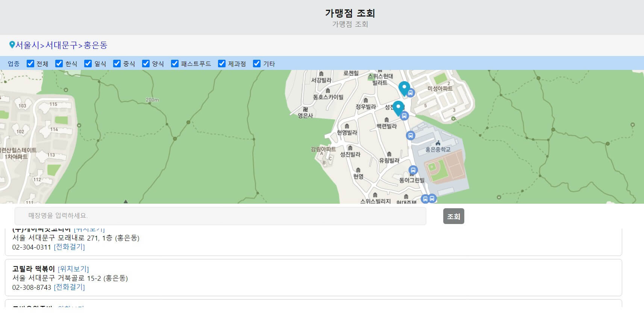Click the location pin icon beside 서울시

(12, 45)
